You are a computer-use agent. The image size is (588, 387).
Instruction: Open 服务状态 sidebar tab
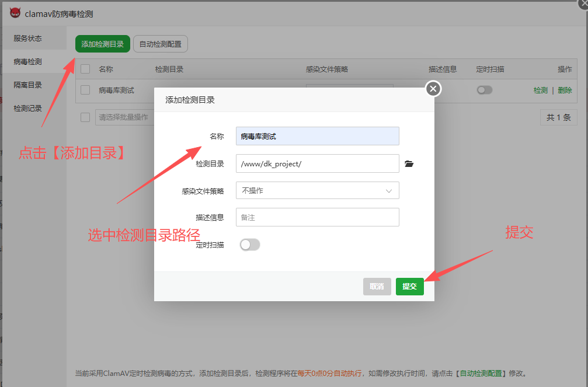28,39
